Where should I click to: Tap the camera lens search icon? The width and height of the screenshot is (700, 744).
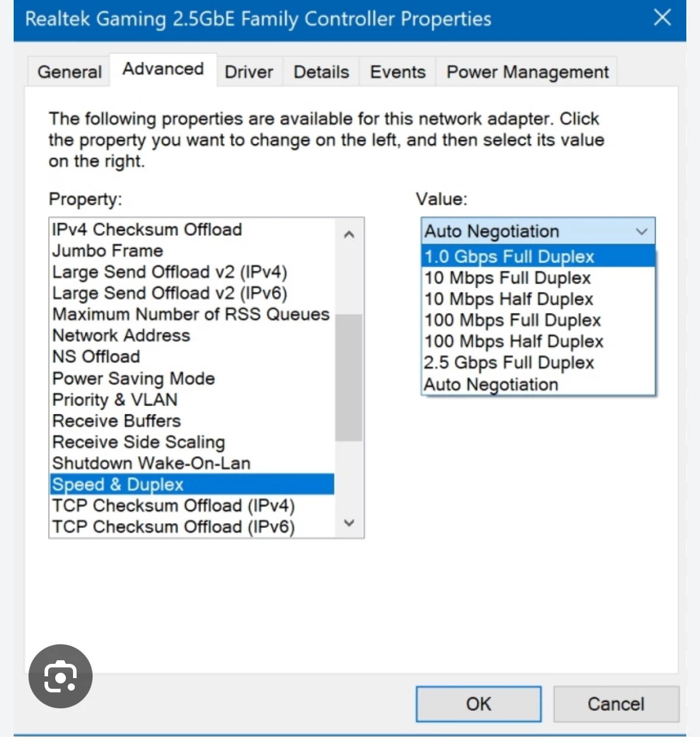pyautogui.click(x=61, y=676)
